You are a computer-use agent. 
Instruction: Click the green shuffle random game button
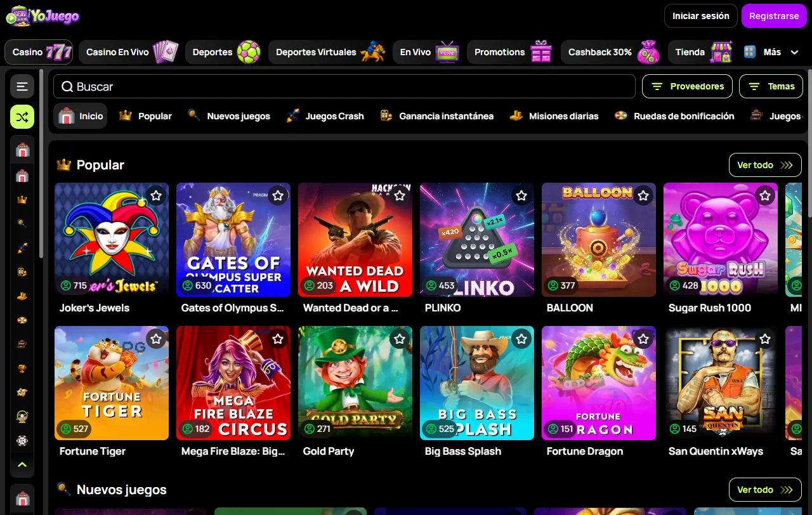point(22,117)
